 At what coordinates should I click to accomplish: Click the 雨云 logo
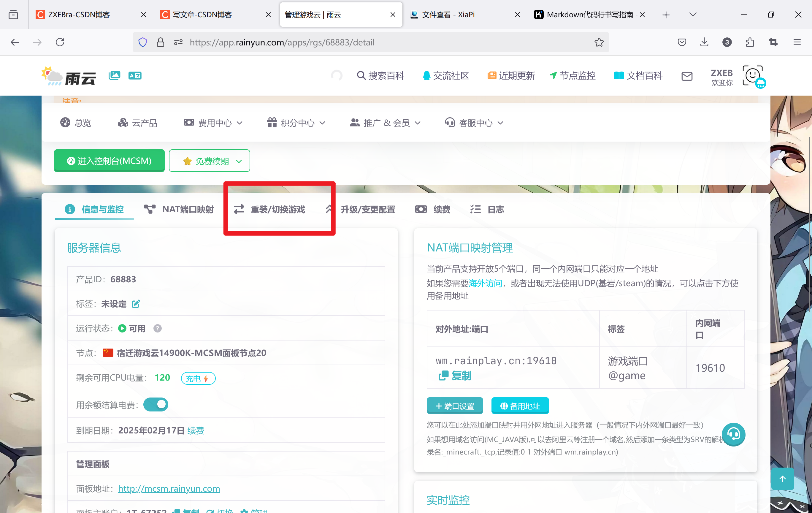point(69,76)
